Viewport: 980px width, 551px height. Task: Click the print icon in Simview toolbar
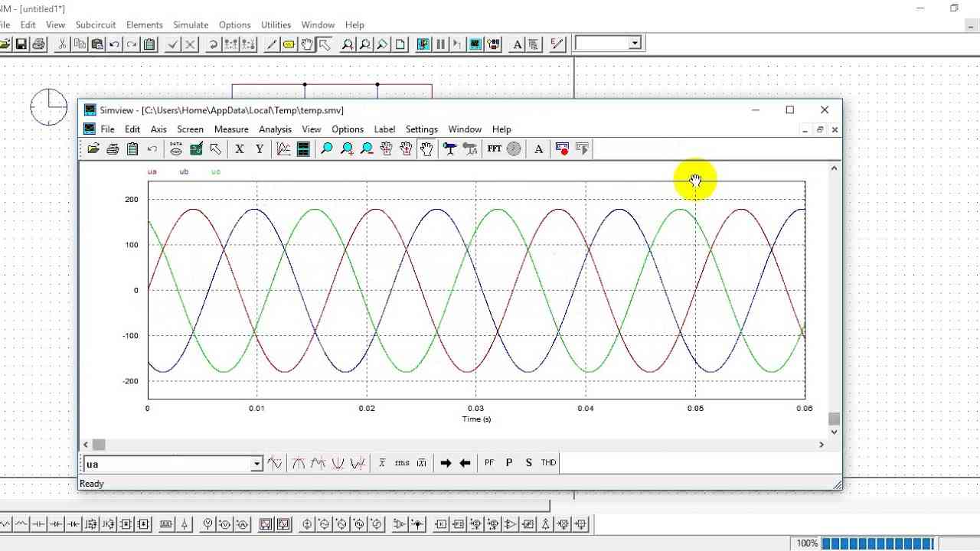(113, 149)
